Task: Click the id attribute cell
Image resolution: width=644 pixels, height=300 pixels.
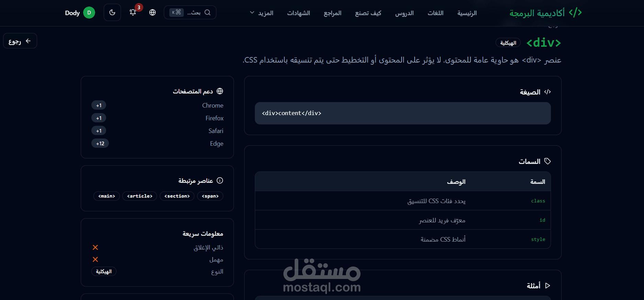Action: pos(542,220)
